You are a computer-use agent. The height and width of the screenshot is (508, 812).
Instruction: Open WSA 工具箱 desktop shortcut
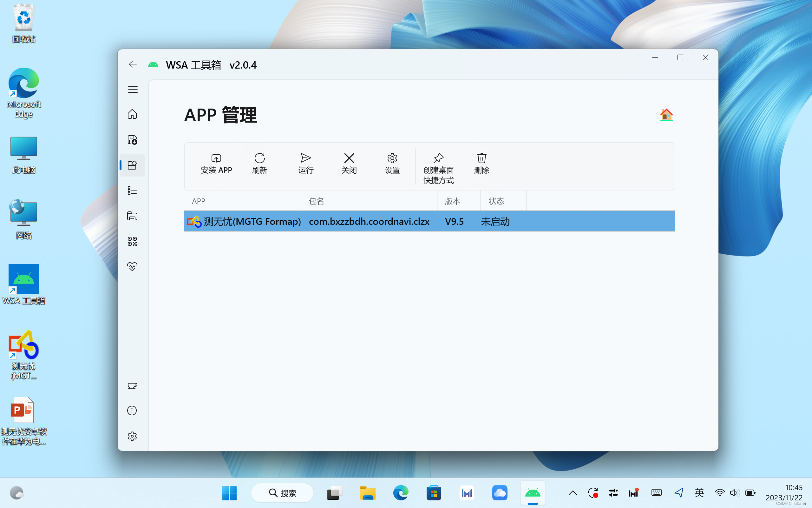(24, 284)
